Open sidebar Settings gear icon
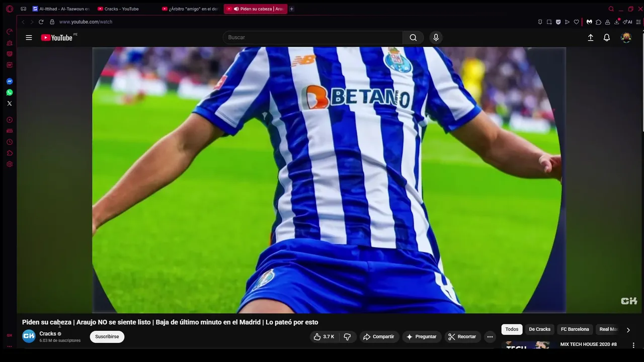This screenshot has width=644, height=362. pos(9,164)
